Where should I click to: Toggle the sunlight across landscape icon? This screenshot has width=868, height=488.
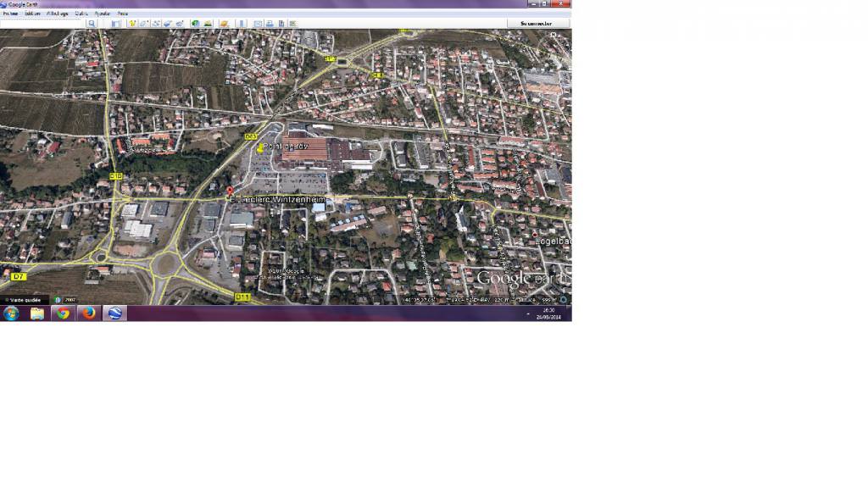(x=208, y=23)
